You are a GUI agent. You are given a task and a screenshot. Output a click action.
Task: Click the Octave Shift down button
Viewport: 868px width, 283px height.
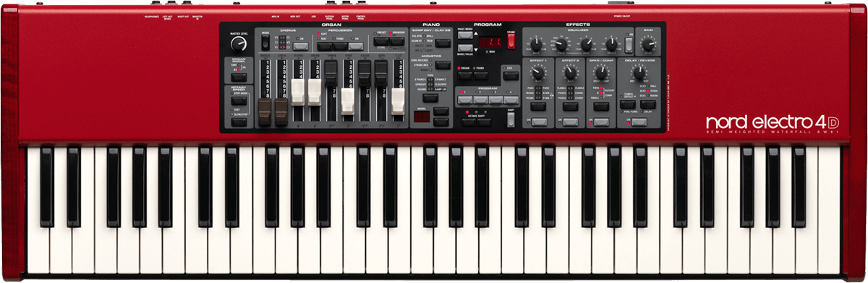(469, 122)
